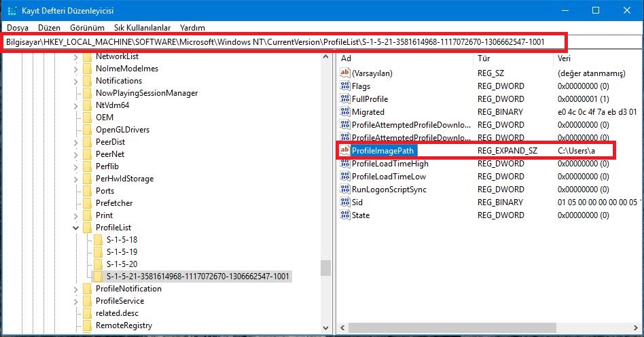This screenshot has height=337, width=644.
Task: Expand the PeerDist key
Action: click(75, 142)
